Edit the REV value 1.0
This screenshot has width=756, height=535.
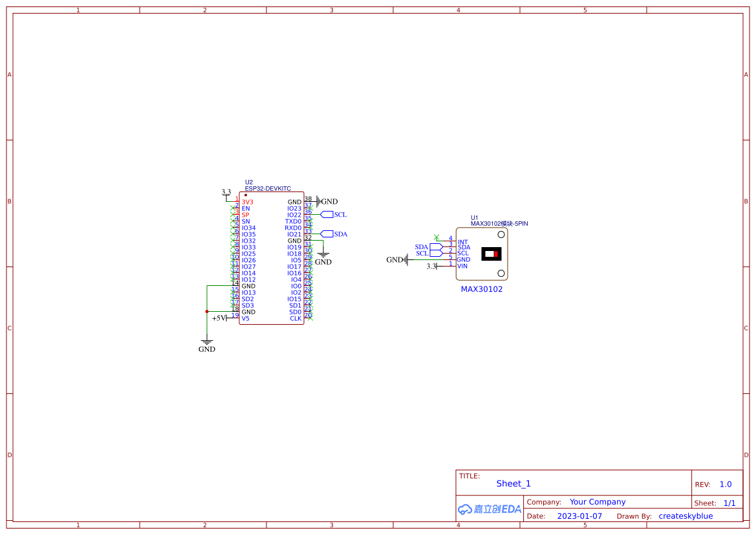[x=726, y=485]
